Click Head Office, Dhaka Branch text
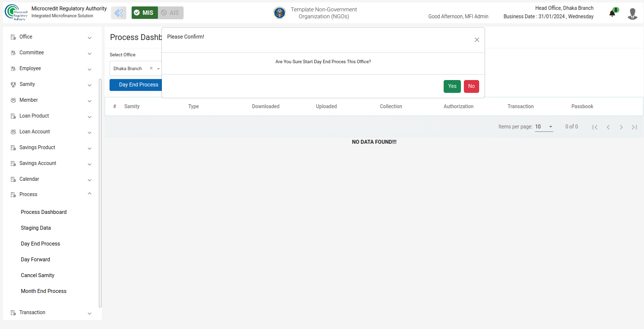 [564, 8]
